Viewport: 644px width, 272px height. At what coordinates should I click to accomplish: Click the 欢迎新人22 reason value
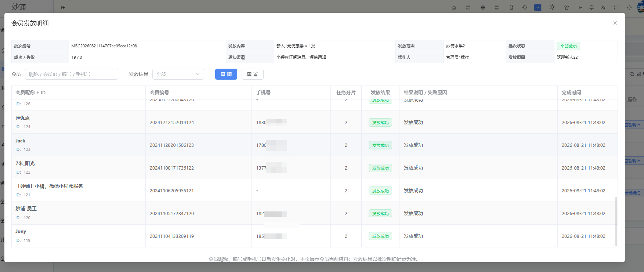click(x=567, y=57)
